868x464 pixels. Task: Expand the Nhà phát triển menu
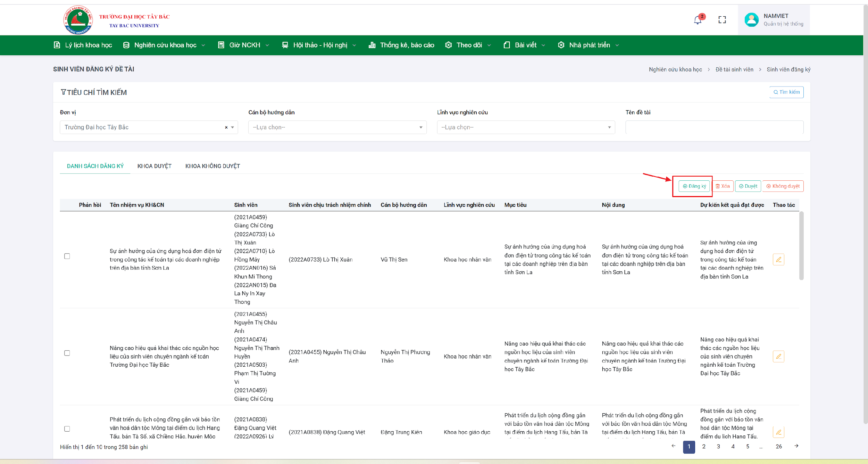click(x=589, y=45)
